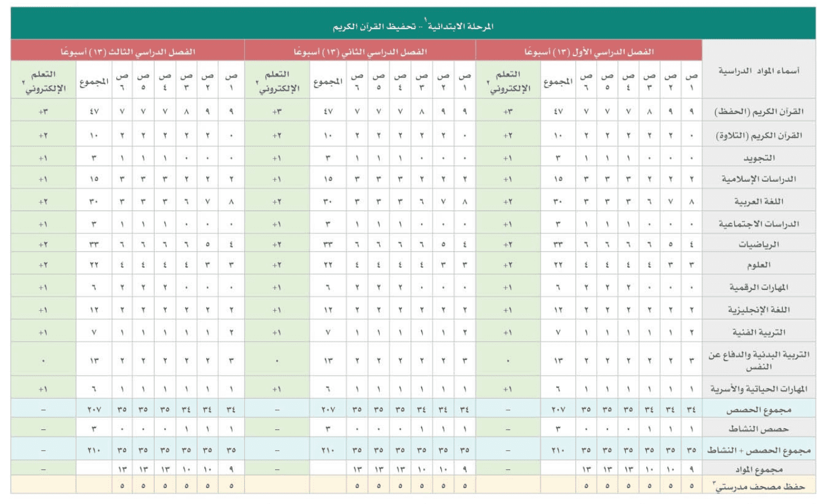The height and width of the screenshot is (504, 824).
Task: Click row label 'القرآن الكريم (الحفظ)'
Action: pyautogui.click(x=759, y=111)
